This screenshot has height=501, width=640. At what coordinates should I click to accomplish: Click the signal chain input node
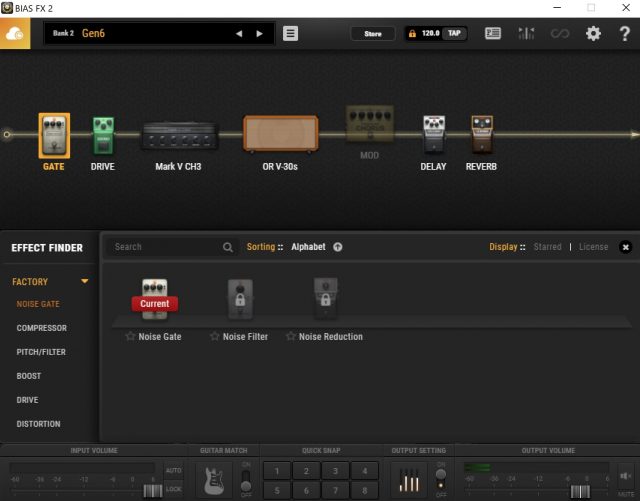click(x=7, y=134)
